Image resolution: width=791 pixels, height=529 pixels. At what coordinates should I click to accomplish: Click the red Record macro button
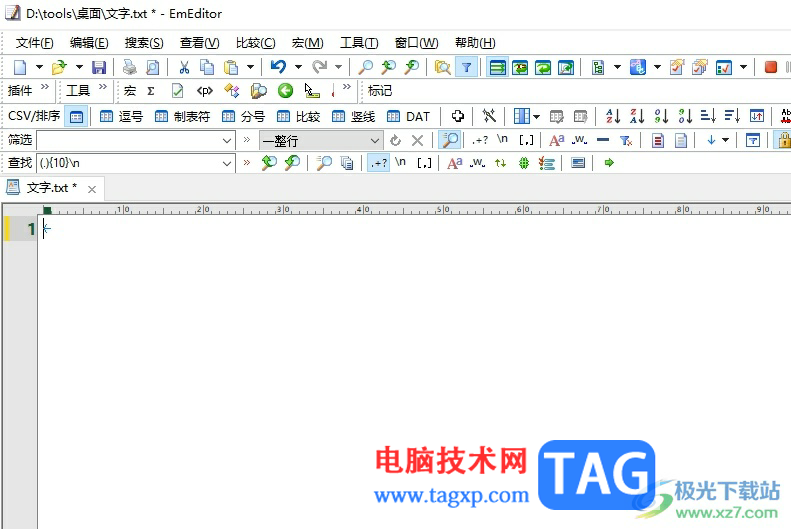click(770, 67)
